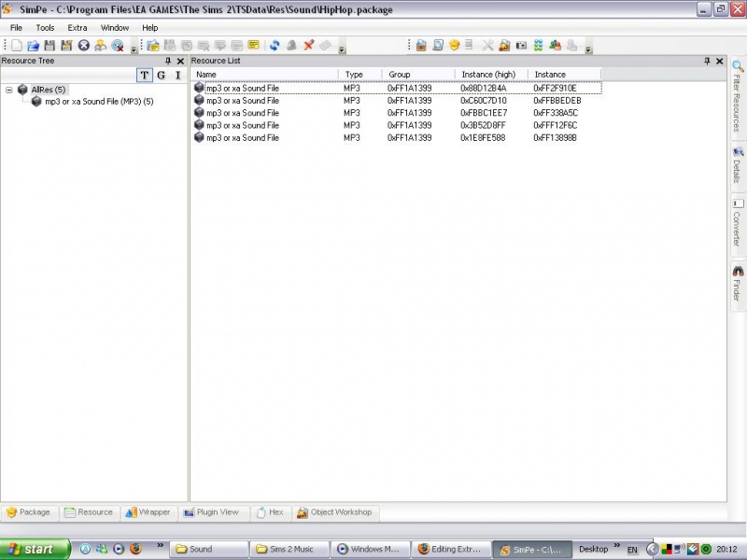Click the yellow people icon in first toolbar
Screen dimensions: 747x560
pos(101,45)
